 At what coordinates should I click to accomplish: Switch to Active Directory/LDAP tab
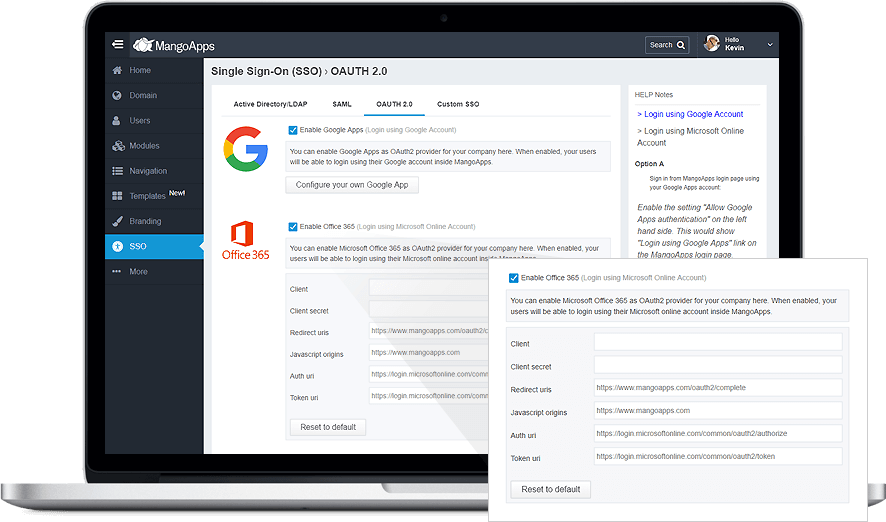coord(271,105)
